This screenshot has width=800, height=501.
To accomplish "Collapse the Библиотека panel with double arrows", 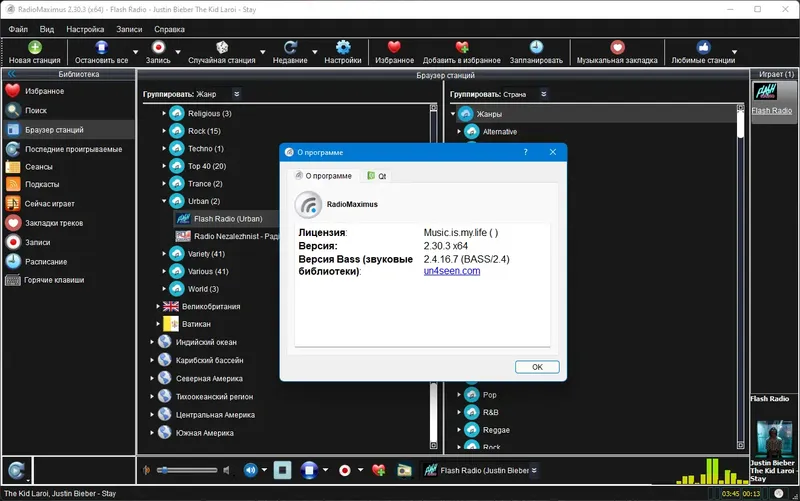I will pyautogui.click(x=11, y=74).
